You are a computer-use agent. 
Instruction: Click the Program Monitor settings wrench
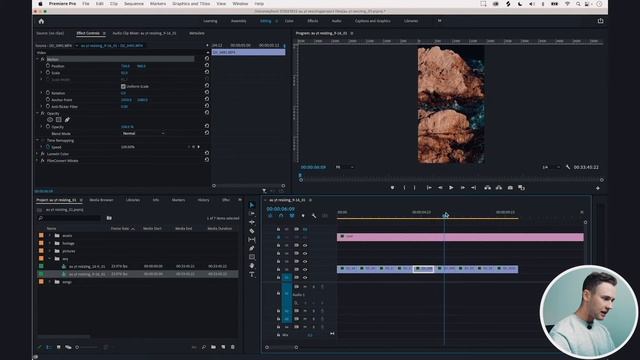[x=568, y=167]
